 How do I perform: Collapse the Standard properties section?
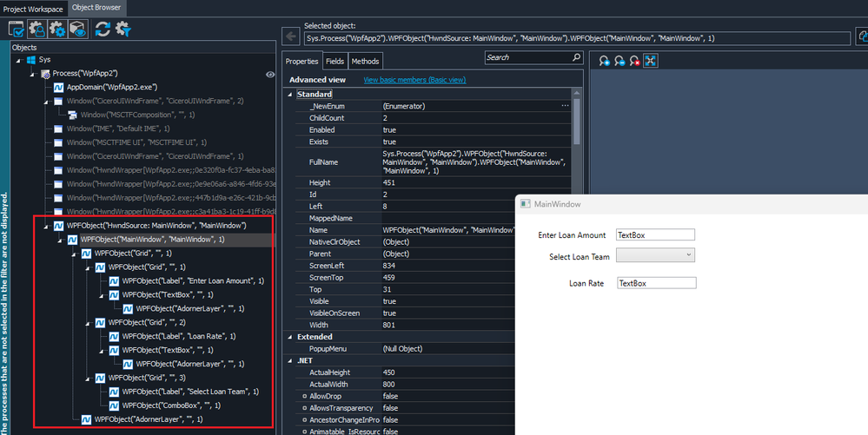(x=291, y=94)
